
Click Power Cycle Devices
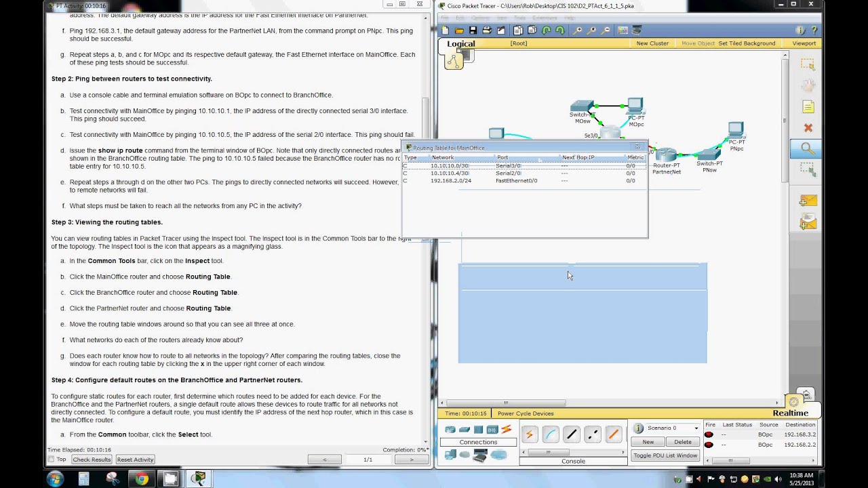click(526, 413)
